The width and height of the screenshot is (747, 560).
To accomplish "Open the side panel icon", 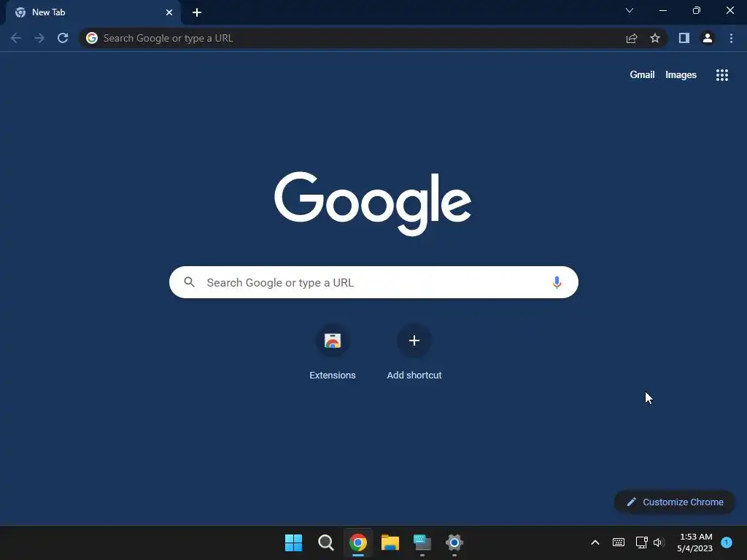I will click(x=684, y=38).
